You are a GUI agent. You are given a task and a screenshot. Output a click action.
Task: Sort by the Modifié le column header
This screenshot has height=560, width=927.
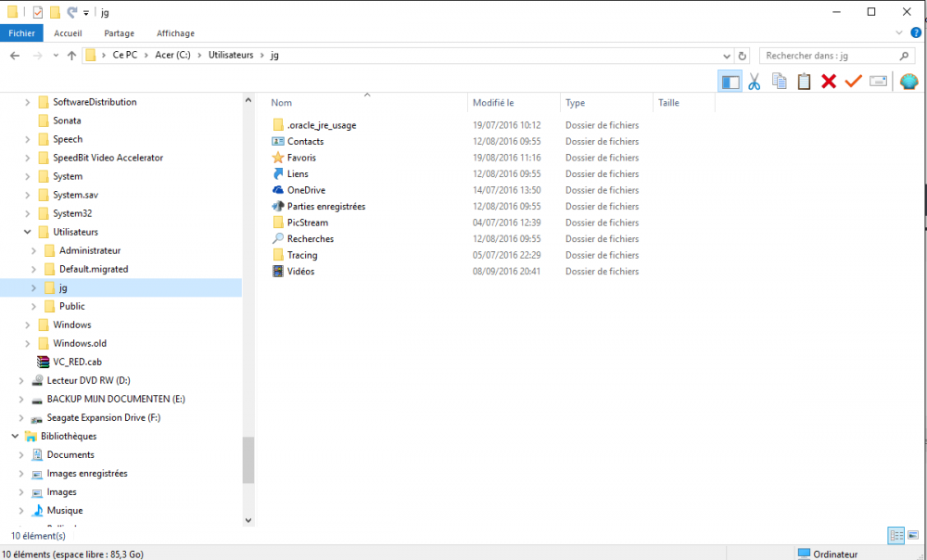[493, 103]
